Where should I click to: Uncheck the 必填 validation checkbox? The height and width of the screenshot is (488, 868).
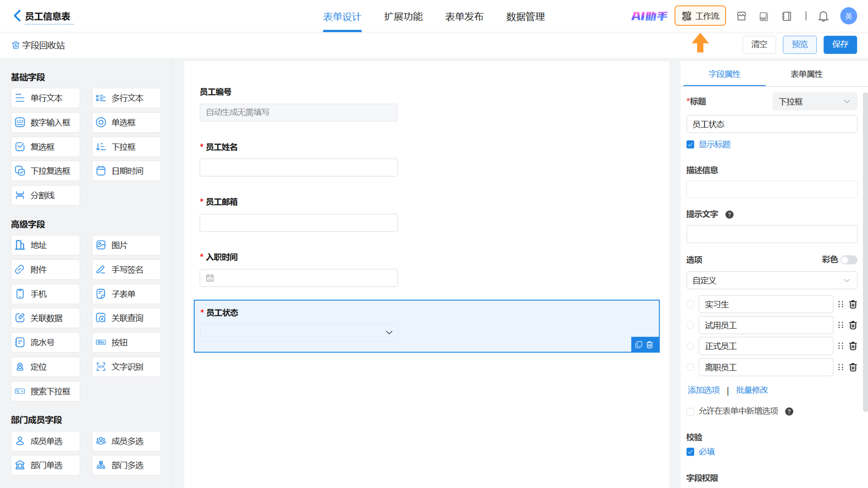(x=690, y=452)
